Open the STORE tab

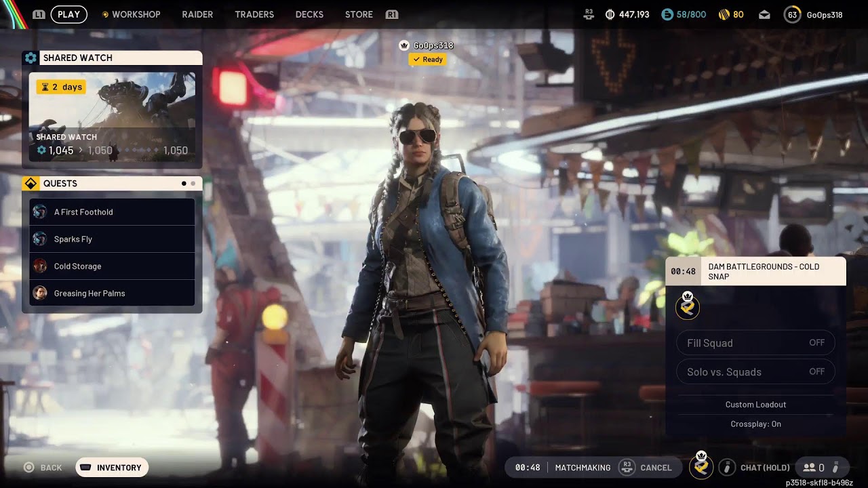[x=359, y=14]
